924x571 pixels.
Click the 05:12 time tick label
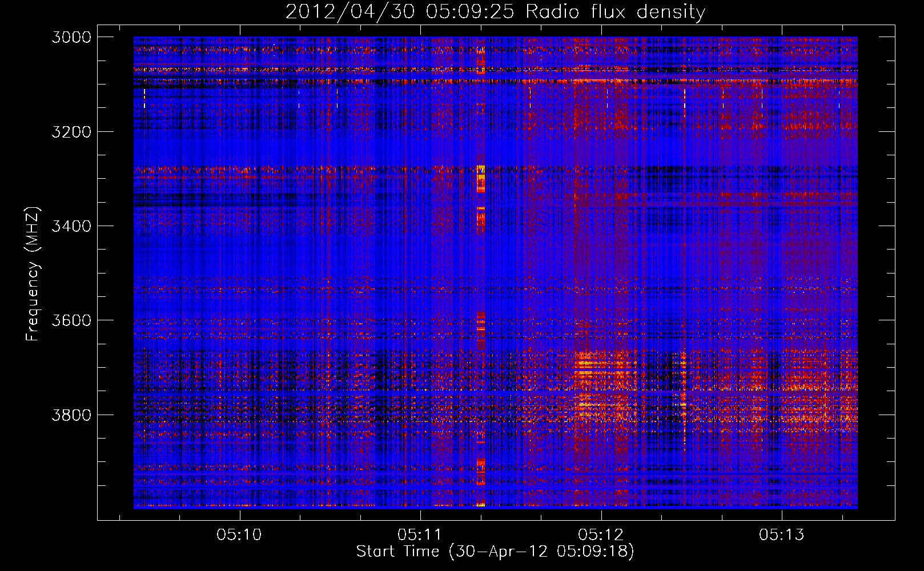click(601, 534)
